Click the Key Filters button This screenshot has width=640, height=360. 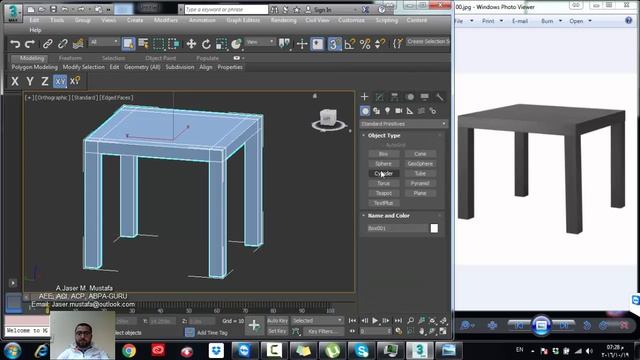pos(322,331)
